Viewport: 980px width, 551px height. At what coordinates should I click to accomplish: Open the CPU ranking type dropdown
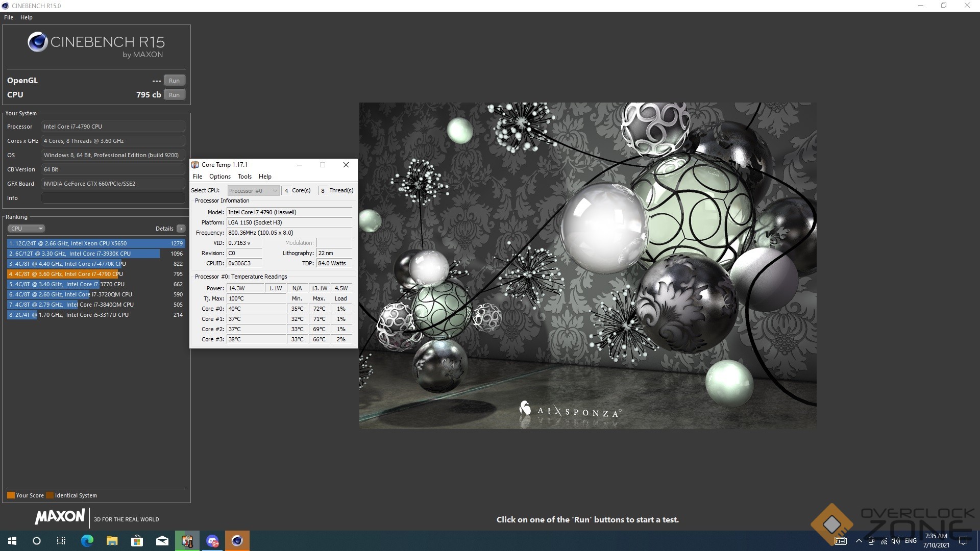pyautogui.click(x=27, y=229)
